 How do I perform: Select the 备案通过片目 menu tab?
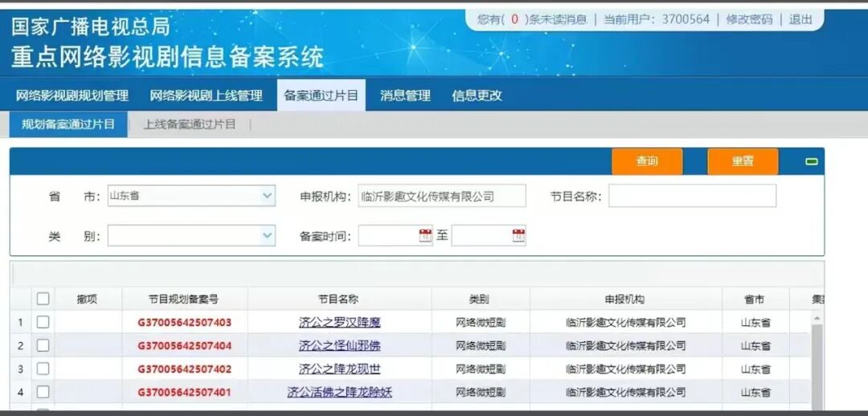click(x=321, y=95)
